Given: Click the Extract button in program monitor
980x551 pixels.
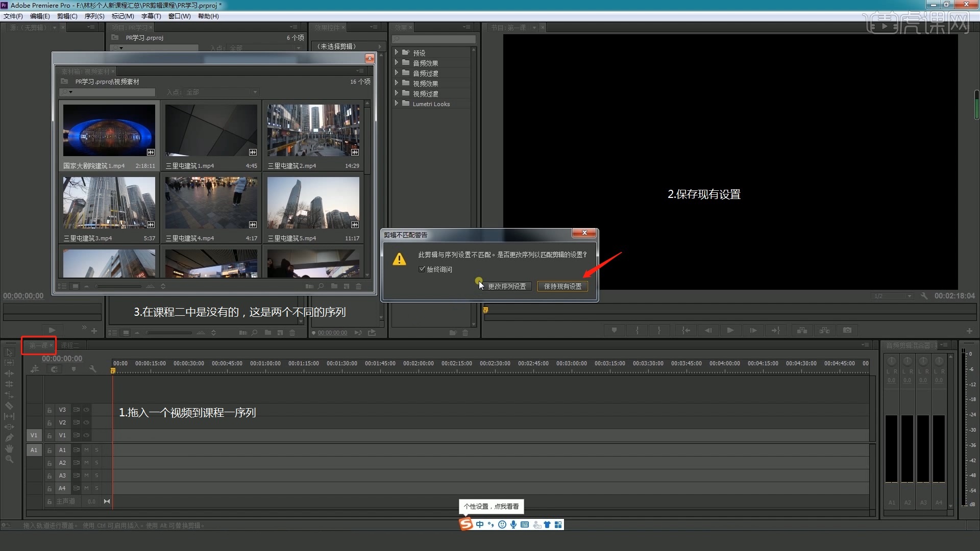Looking at the screenshot, I should click(825, 331).
